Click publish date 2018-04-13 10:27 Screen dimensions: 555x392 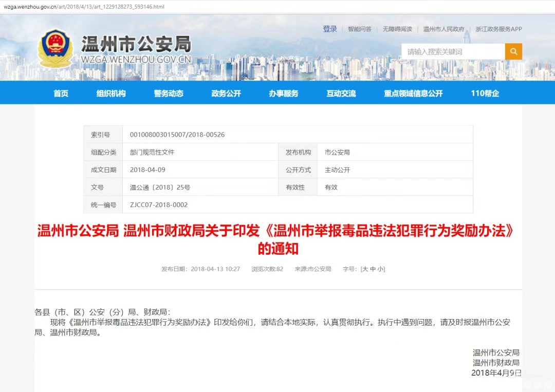pyautogui.click(x=215, y=269)
